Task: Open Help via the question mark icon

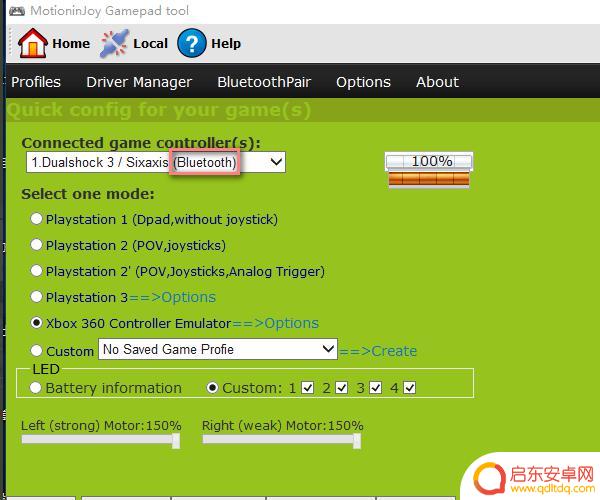Action: 192,43
